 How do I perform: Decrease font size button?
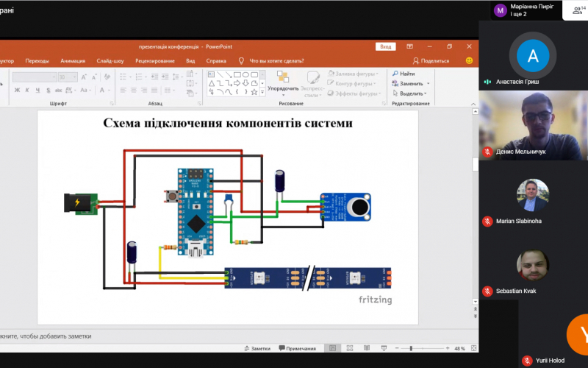pos(94,77)
